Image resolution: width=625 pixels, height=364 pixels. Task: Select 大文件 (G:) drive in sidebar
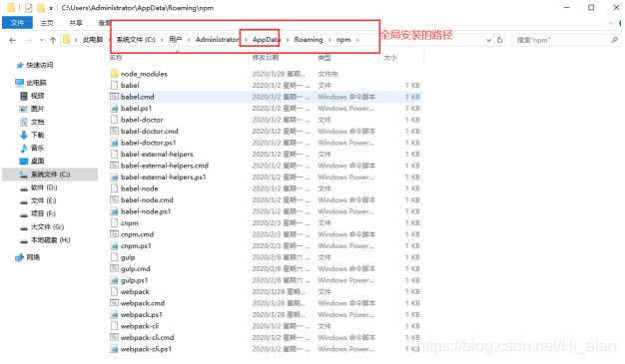(x=42, y=227)
